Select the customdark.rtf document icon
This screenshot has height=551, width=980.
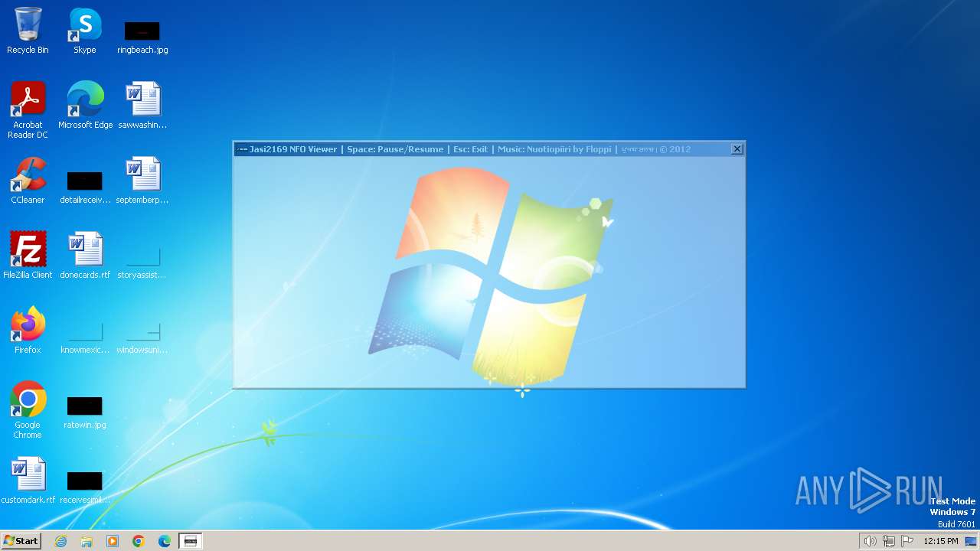[x=28, y=480]
